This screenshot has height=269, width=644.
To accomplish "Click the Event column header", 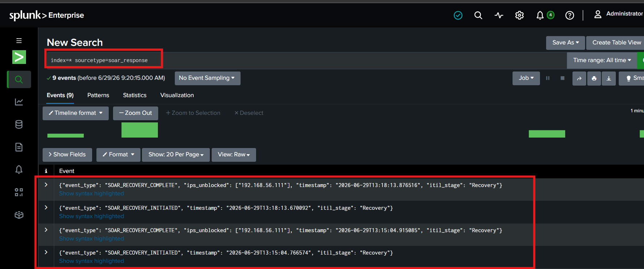I will pos(67,171).
